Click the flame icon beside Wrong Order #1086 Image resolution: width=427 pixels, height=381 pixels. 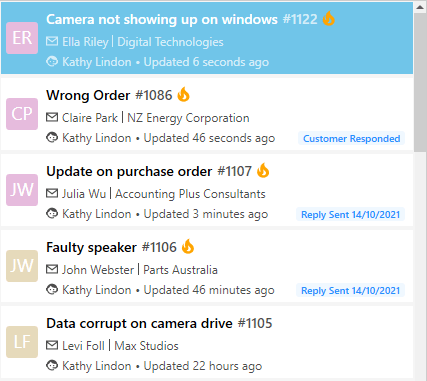click(183, 94)
